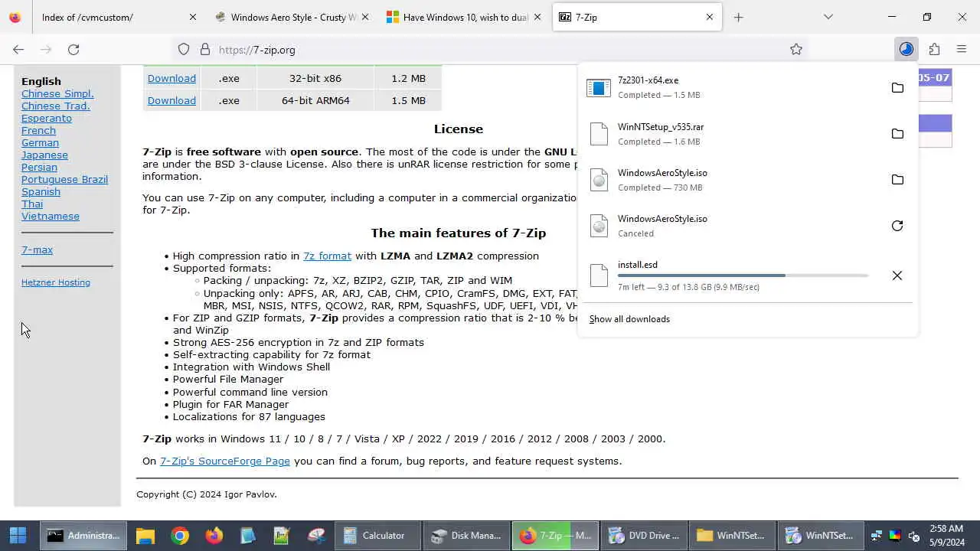Select Portuguese Brazil language link
The width and height of the screenshot is (980, 551).
tap(64, 179)
